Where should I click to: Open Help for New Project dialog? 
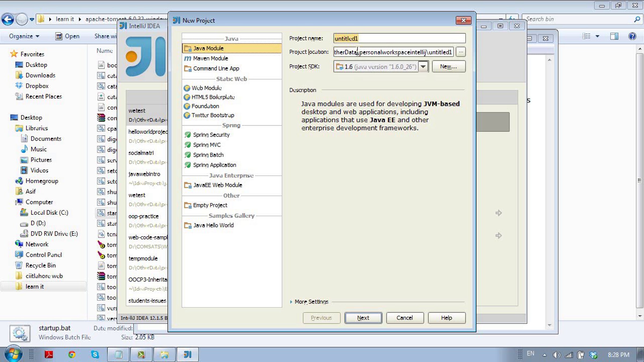click(447, 318)
